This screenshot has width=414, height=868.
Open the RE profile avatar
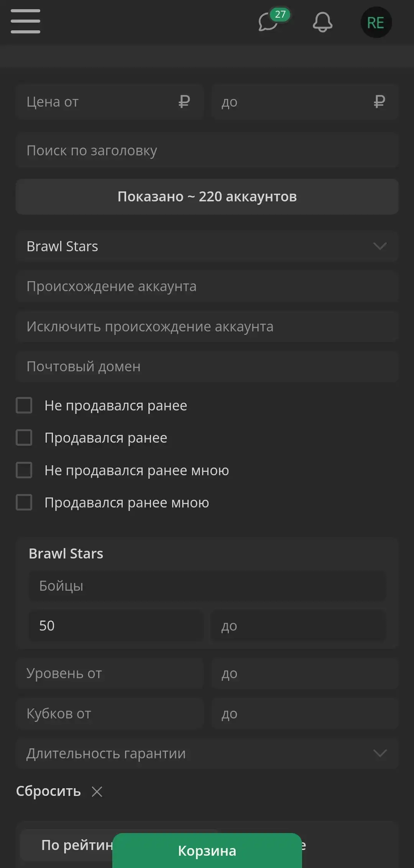[376, 22]
